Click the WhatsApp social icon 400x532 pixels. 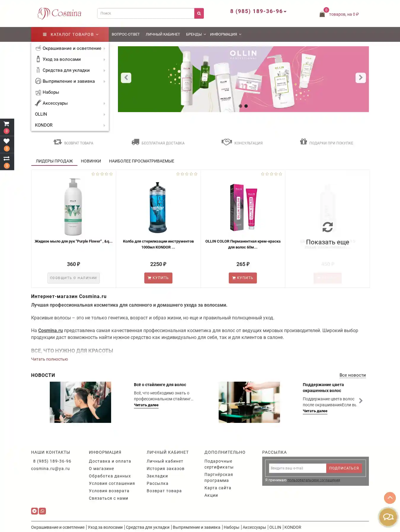click(x=42, y=511)
